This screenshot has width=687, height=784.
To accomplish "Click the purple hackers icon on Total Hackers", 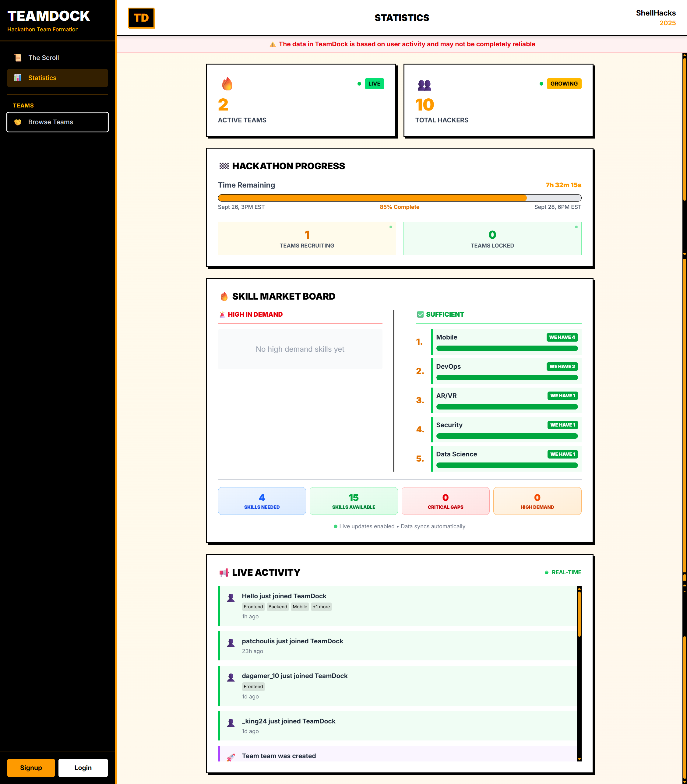I will (x=424, y=85).
